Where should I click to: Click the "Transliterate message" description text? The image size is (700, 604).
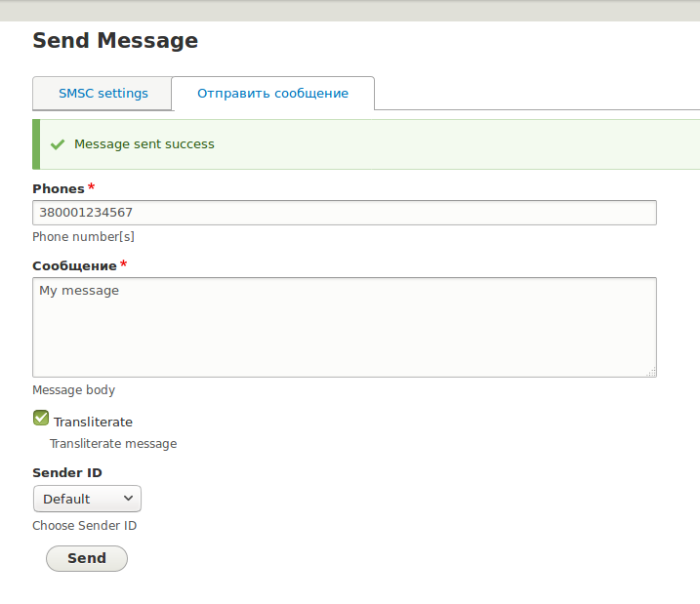point(113,444)
